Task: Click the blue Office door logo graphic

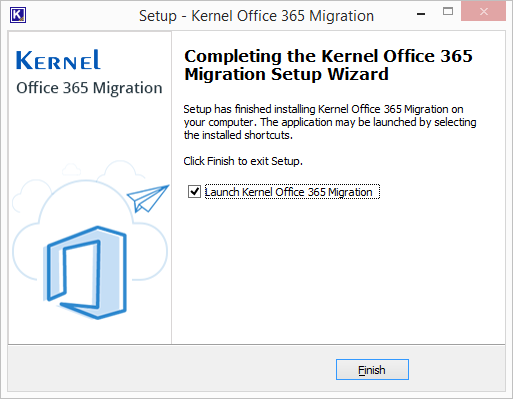Action: 85,272
